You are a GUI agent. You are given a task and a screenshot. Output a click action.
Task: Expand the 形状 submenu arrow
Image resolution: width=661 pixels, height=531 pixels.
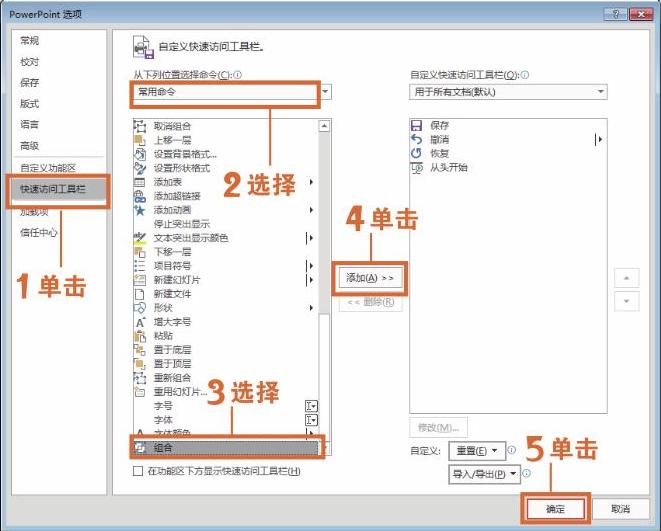[311, 308]
